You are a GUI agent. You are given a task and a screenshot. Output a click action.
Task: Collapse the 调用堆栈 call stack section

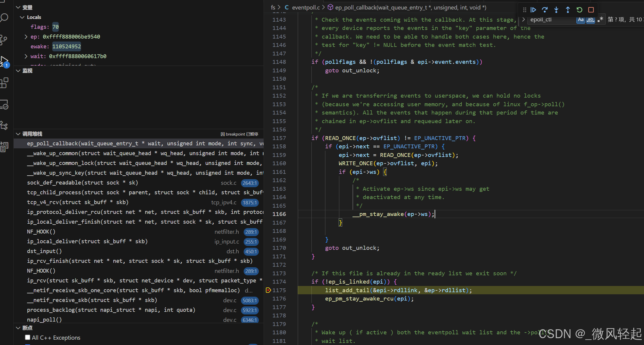click(18, 134)
